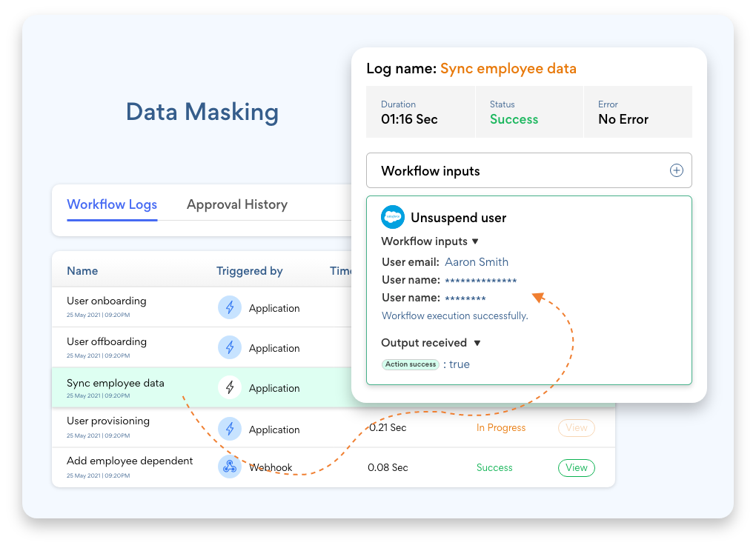Click the Webhook icon for Add employee dependent

pos(230,467)
